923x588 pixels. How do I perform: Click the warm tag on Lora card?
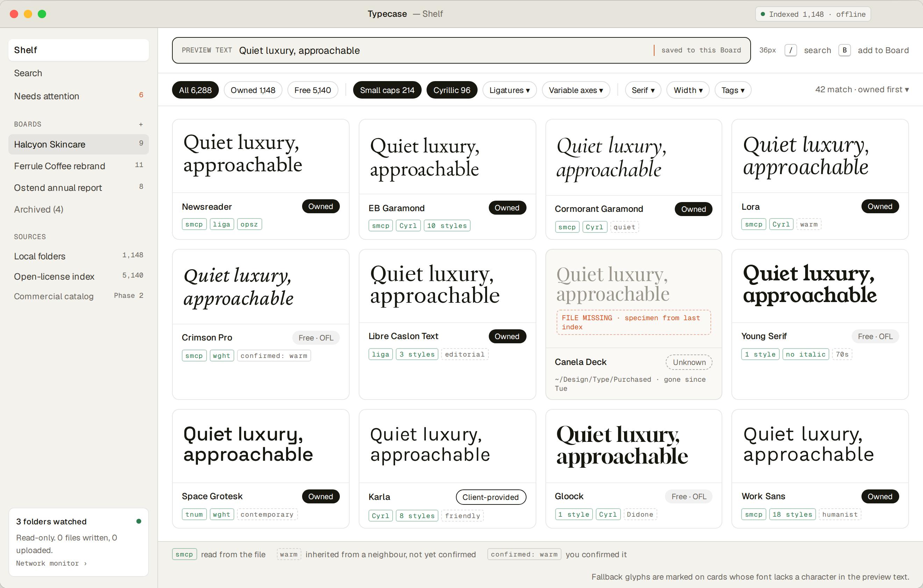tap(809, 224)
